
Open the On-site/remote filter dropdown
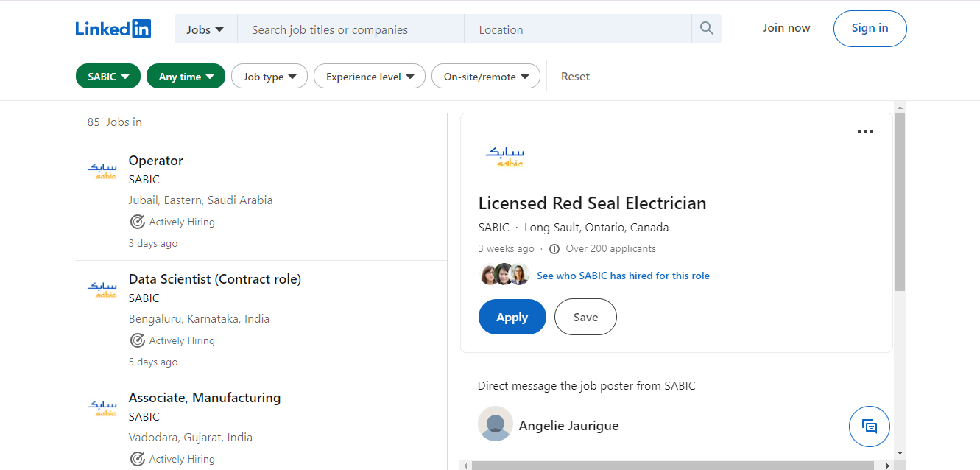(486, 77)
